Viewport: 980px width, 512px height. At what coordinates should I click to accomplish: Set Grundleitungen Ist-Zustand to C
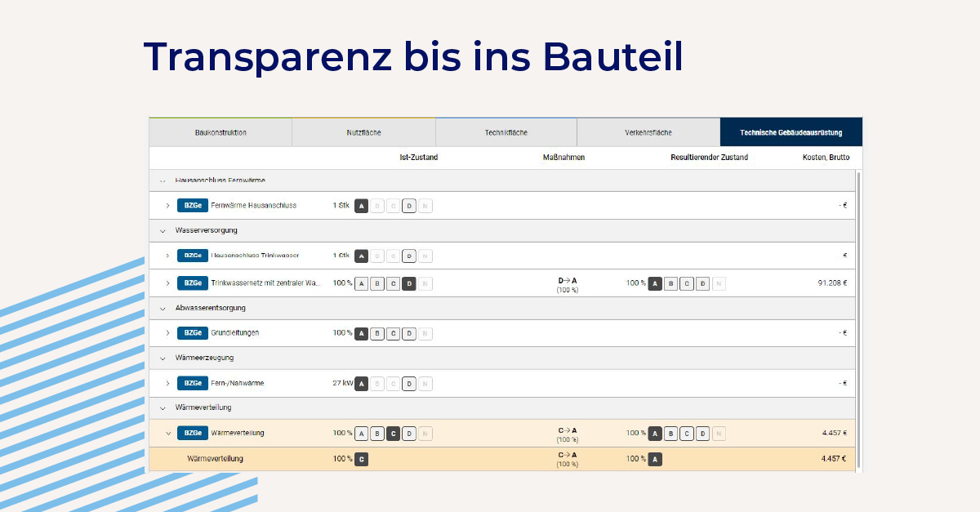pyautogui.click(x=393, y=333)
